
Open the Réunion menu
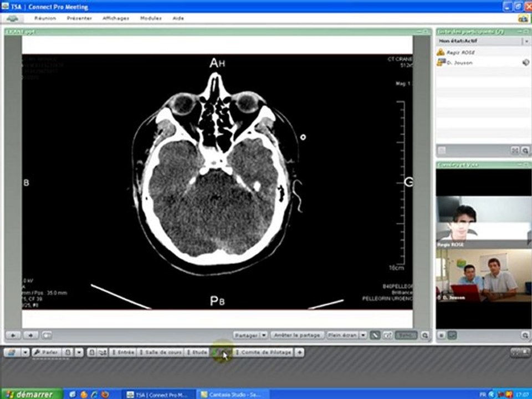pos(45,18)
